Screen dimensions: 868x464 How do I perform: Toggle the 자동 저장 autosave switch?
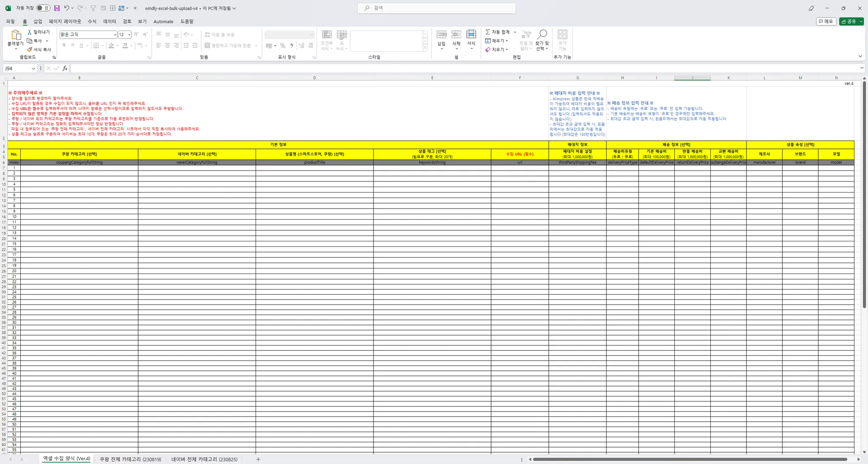click(43, 8)
